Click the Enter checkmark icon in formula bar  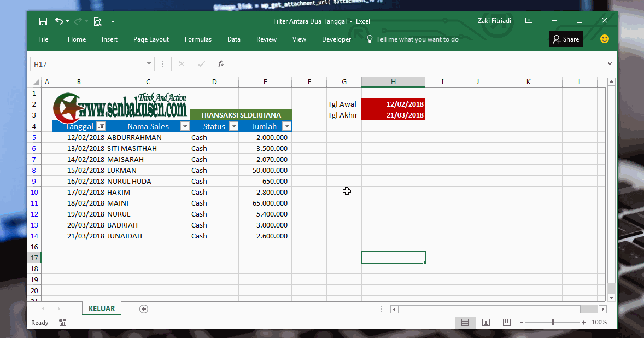pos(201,64)
